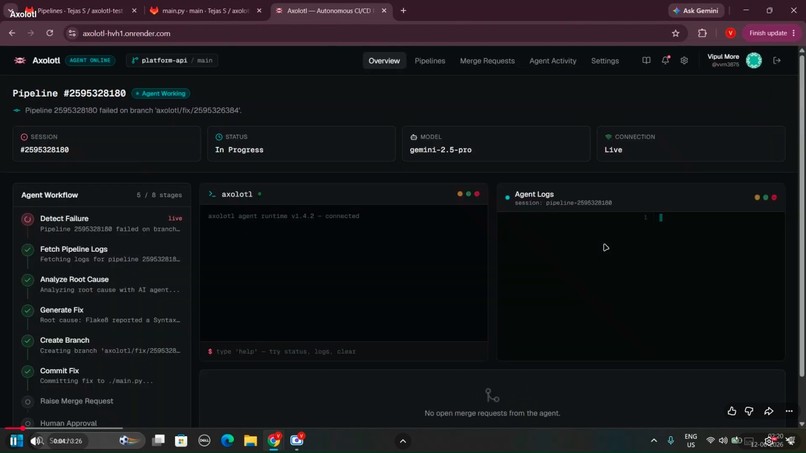Click the ENG US language indicator
806x453 pixels.
(x=691, y=441)
